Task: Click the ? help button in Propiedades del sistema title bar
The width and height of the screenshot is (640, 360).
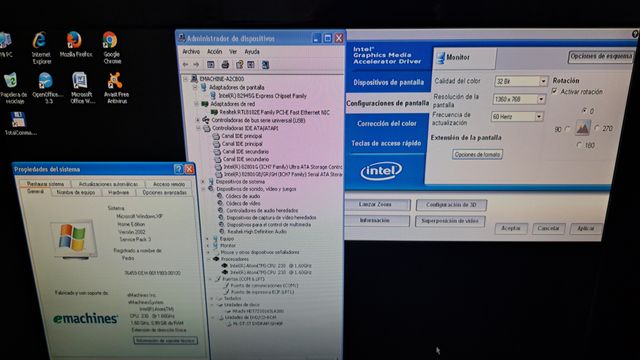Action: tap(178, 169)
